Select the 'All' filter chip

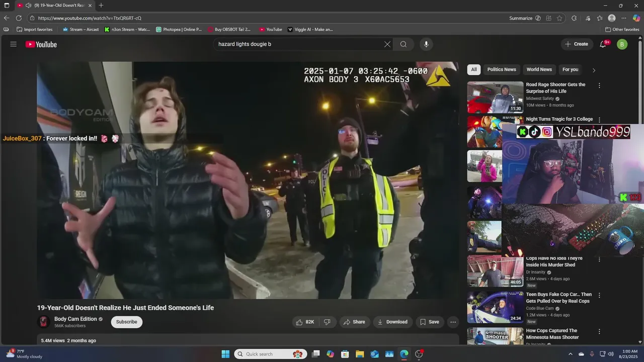point(474,69)
